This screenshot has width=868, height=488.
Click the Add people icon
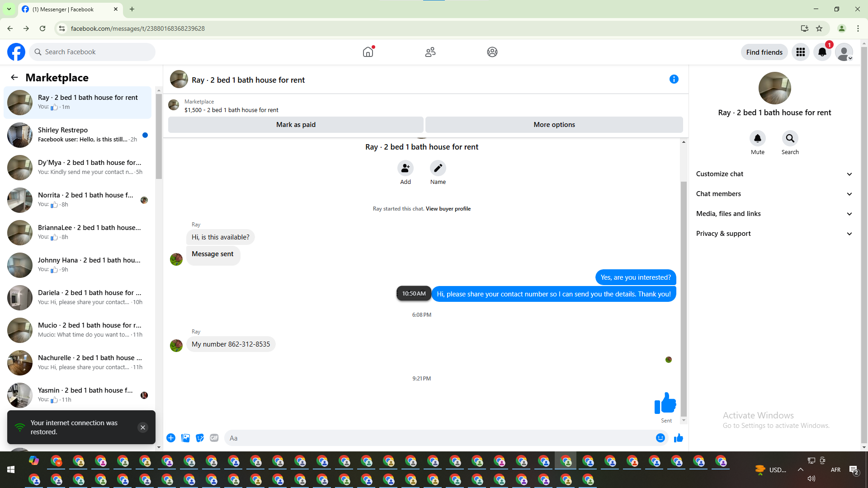click(406, 168)
